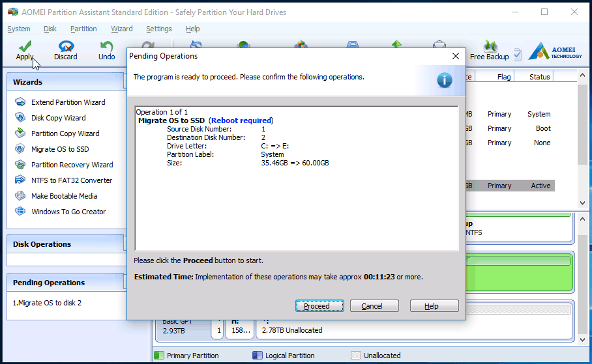Open the Partition menu
Screen dimensions: 592x364
click(83, 29)
